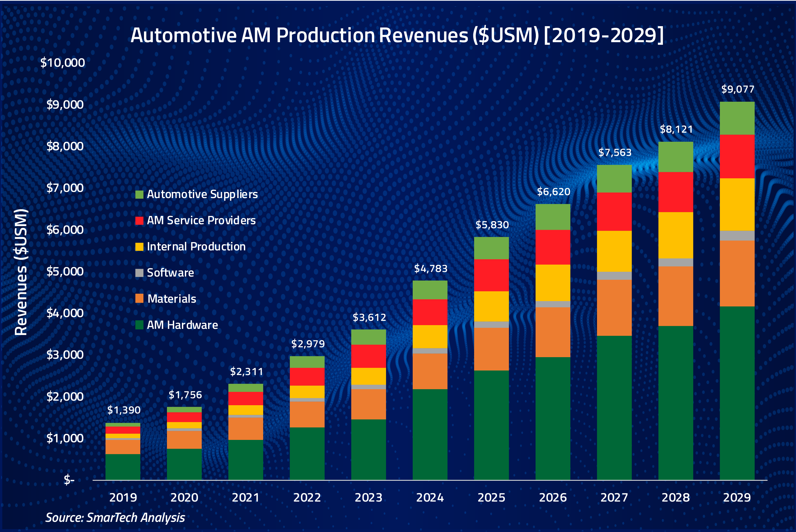Image resolution: width=796 pixels, height=532 pixels.
Task: Toggle the Software legend entry text
Action: click(x=170, y=273)
